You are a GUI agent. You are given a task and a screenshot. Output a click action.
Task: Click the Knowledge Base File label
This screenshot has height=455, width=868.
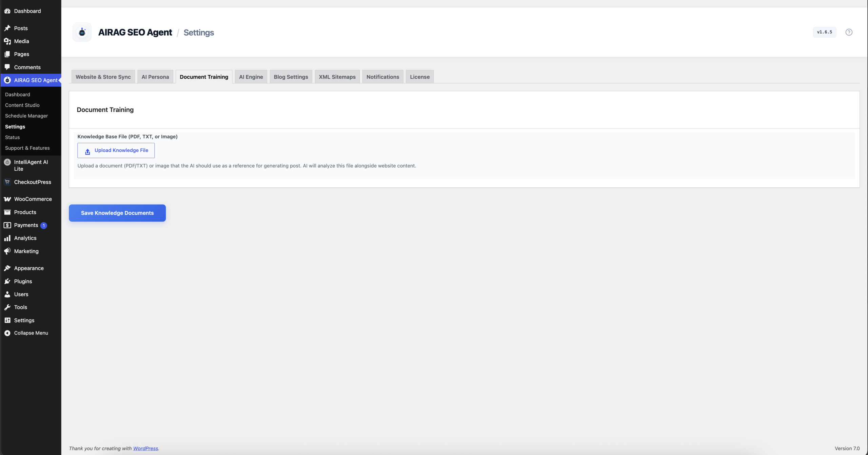click(x=127, y=136)
